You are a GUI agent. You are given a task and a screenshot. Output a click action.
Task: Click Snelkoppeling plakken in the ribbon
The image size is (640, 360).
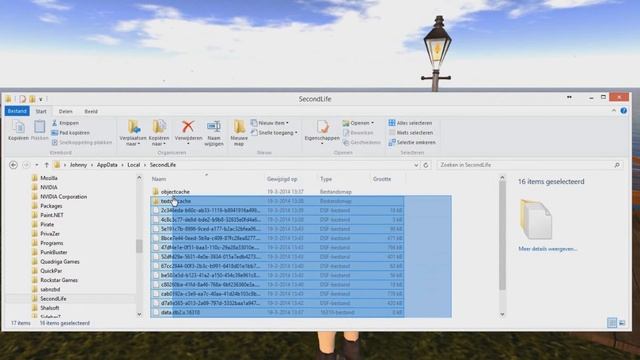click(82, 142)
